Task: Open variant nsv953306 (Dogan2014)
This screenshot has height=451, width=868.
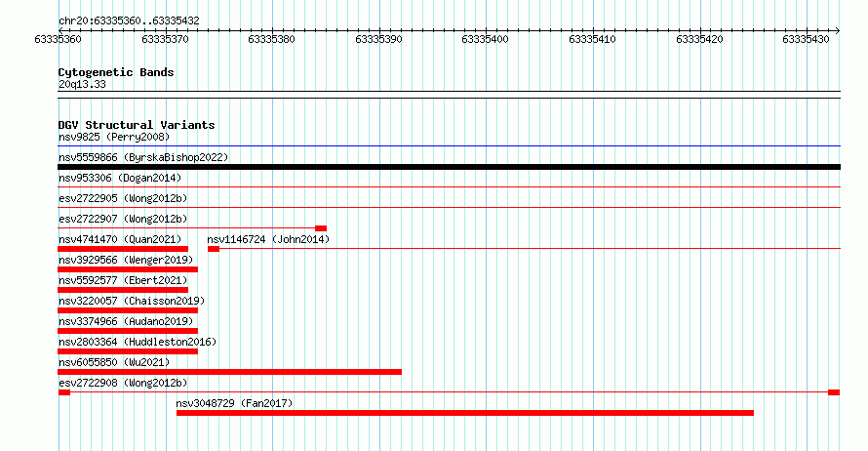Action: coord(120,178)
